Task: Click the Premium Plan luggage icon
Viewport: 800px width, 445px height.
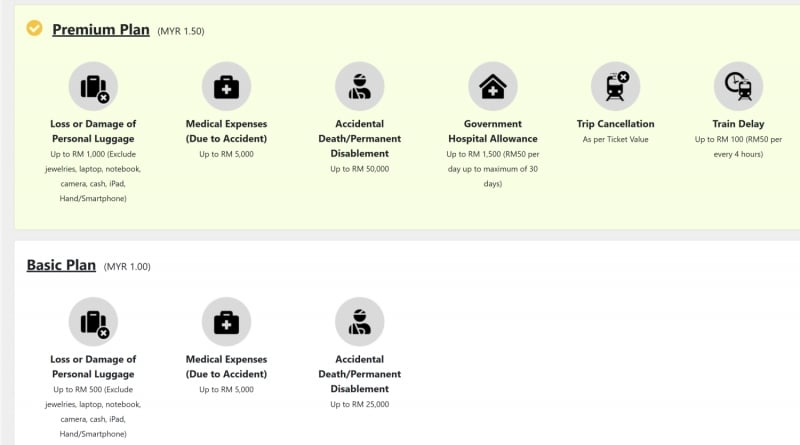Action: pyautogui.click(x=93, y=87)
